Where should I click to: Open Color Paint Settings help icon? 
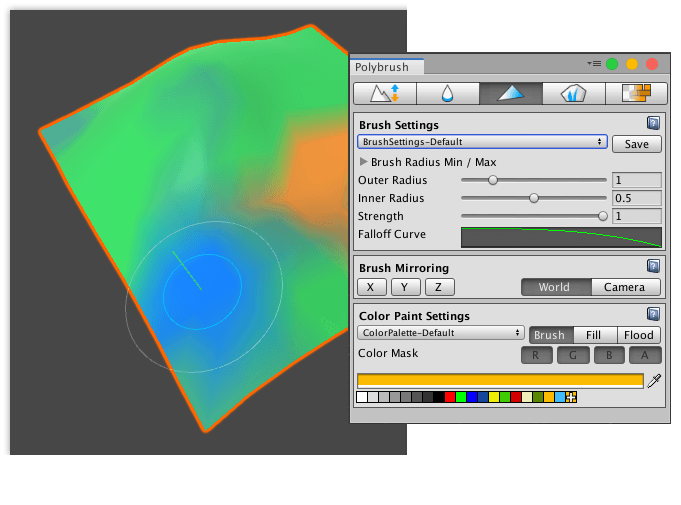(x=653, y=314)
